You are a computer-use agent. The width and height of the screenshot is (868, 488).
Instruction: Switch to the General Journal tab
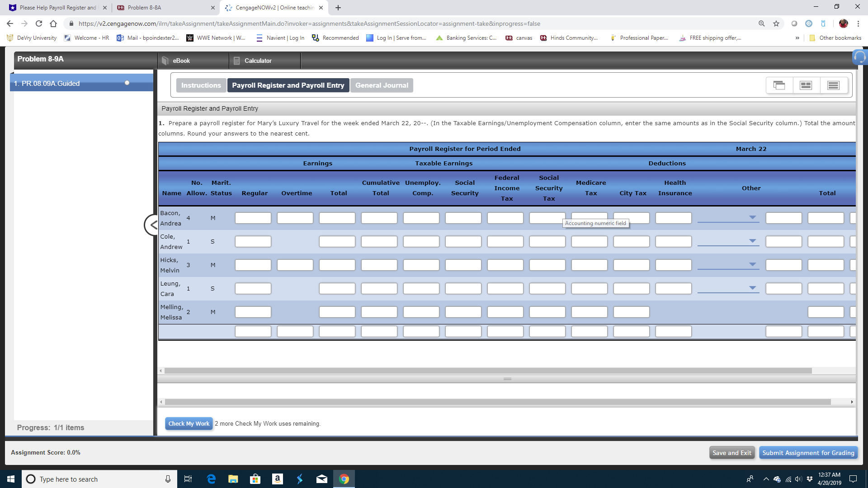[381, 85]
